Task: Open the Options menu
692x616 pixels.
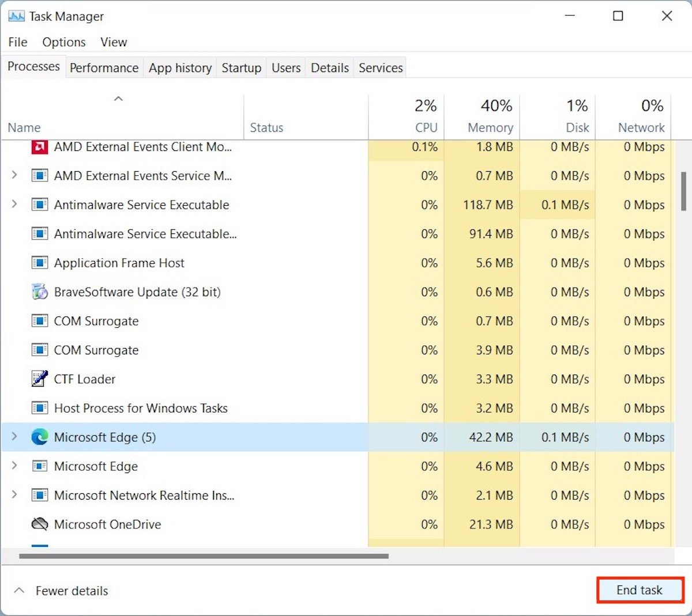Action: pyautogui.click(x=63, y=41)
